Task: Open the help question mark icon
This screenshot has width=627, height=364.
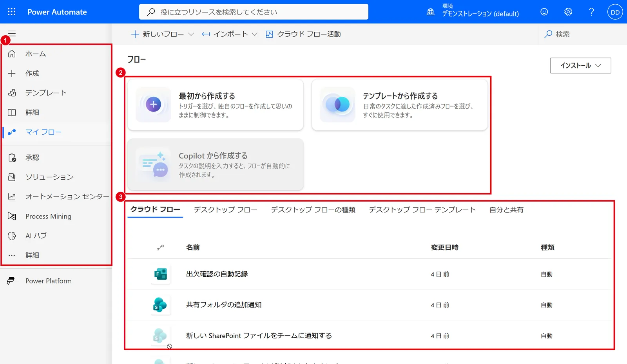Action: 592,12
